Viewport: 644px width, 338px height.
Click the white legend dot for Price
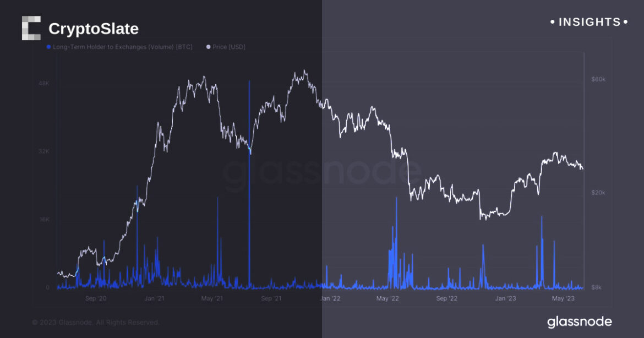(x=208, y=47)
